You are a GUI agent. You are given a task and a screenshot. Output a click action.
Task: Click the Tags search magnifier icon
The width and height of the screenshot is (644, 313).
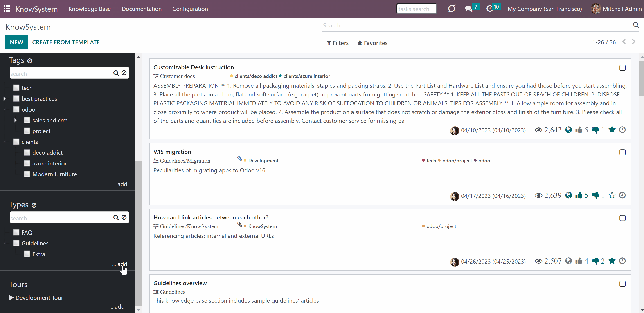coord(116,73)
